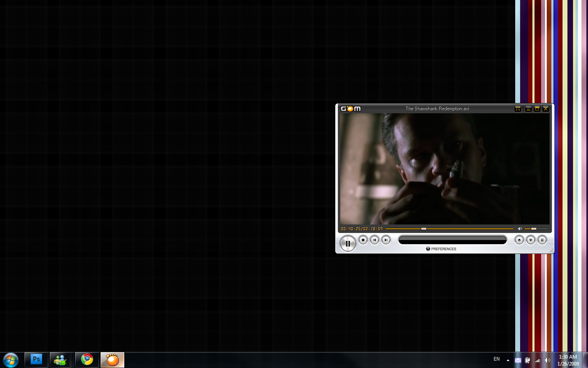This screenshot has height=368, width=588.
Task: Go to the previous track
Action: pos(375,240)
